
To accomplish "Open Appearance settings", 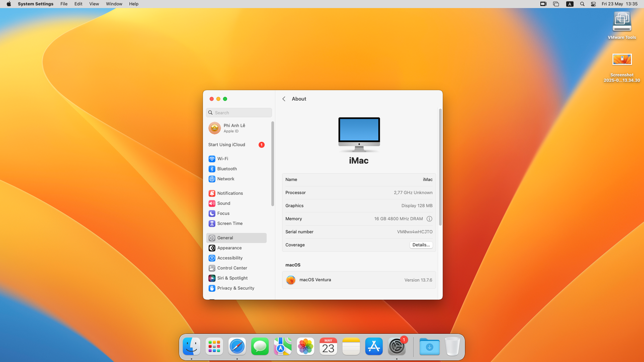I will coord(236,248).
